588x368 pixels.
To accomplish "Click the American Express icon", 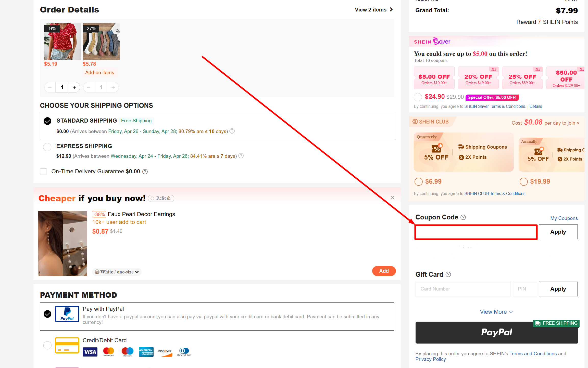I will click(x=146, y=352).
